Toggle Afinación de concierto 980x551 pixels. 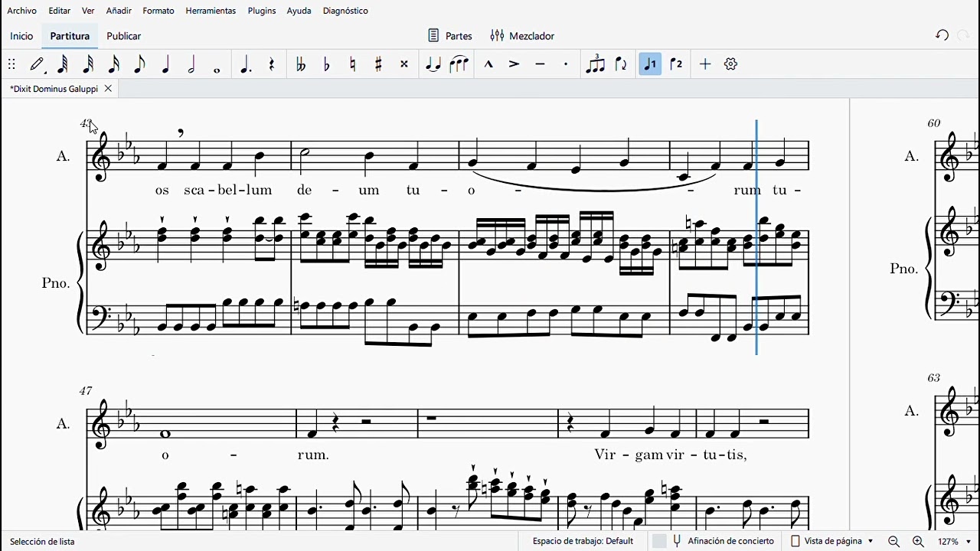coord(724,541)
